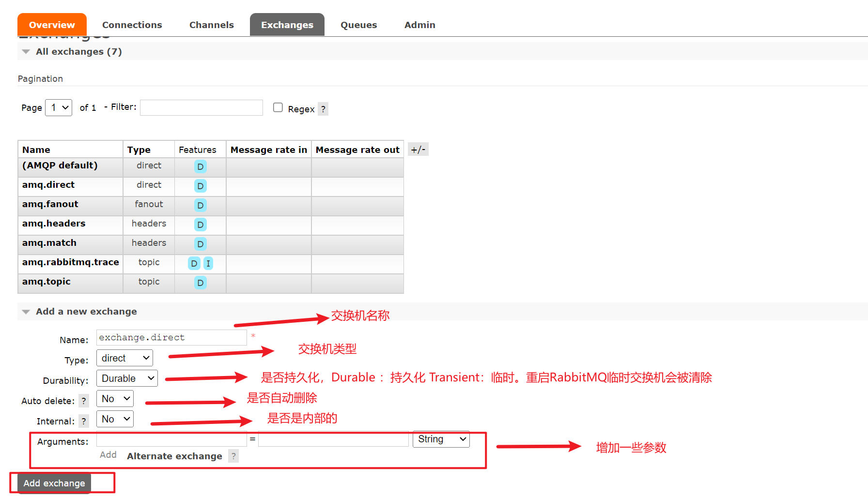Click the D badge in the (AMQP default) row
The width and height of the screenshot is (868, 497).
[x=200, y=166]
